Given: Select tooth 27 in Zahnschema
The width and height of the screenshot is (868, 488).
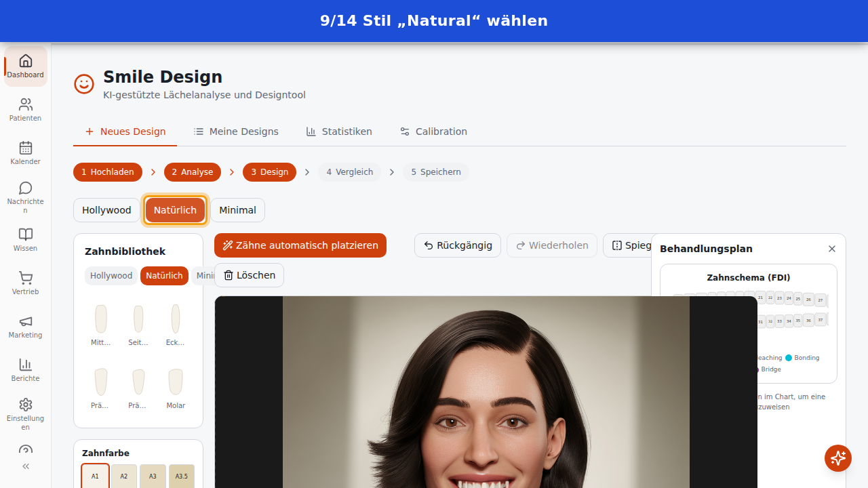Looking at the screenshot, I should coord(821,300).
